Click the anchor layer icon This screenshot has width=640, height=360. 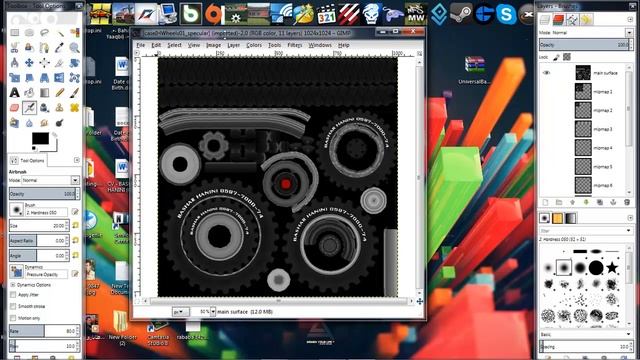click(x=613, y=202)
